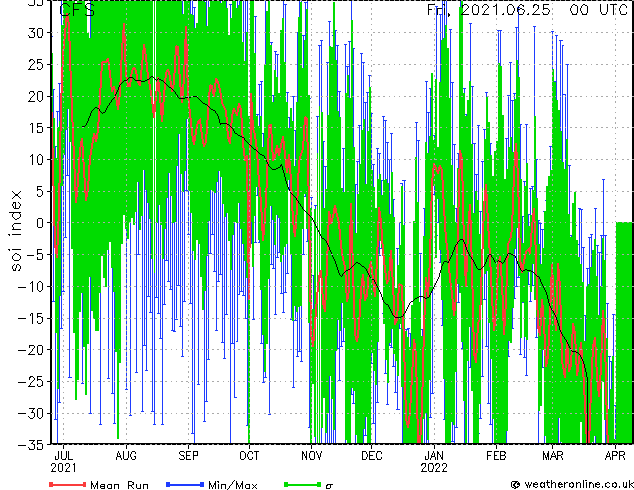Click the 'Min/Max' legend label
Image resolution: width=634 pixels, height=490 pixels.
[233, 485]
